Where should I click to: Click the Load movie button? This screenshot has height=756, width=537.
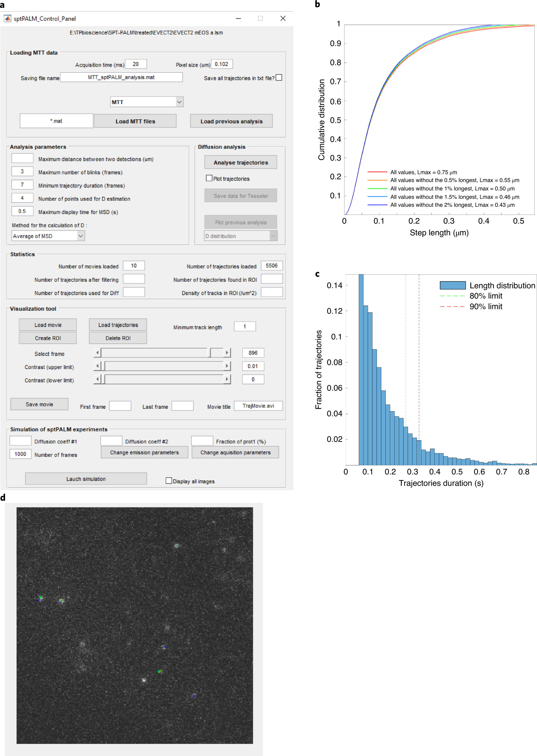(x=48, y=325)
